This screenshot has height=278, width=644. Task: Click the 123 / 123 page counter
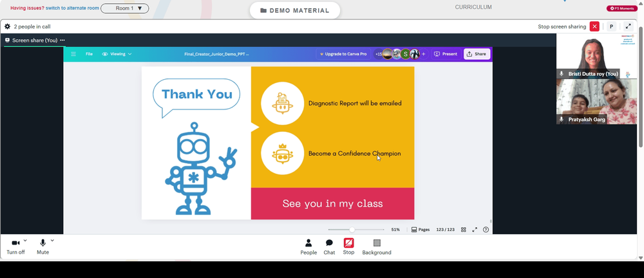tap(445, 230)
